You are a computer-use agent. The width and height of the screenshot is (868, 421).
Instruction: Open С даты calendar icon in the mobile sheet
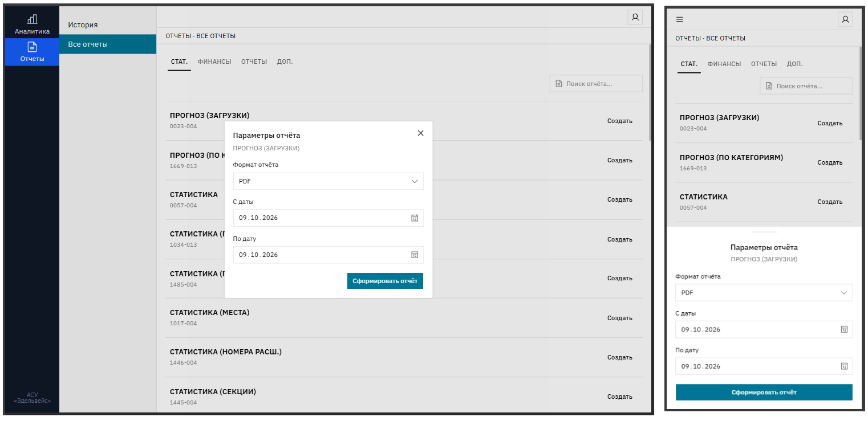click(x=844, y=329)
